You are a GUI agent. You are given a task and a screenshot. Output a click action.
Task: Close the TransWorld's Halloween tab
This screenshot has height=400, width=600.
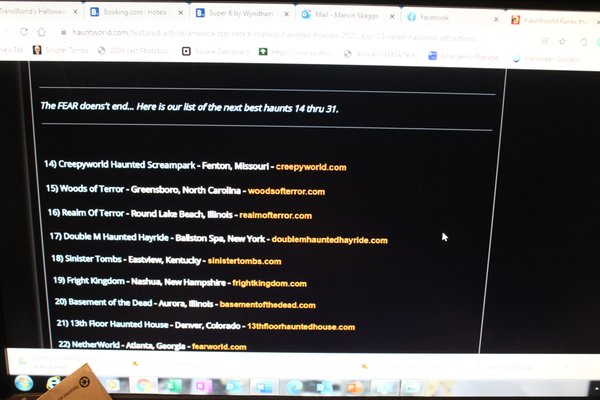pyautogui.click(x=75, y=12)
